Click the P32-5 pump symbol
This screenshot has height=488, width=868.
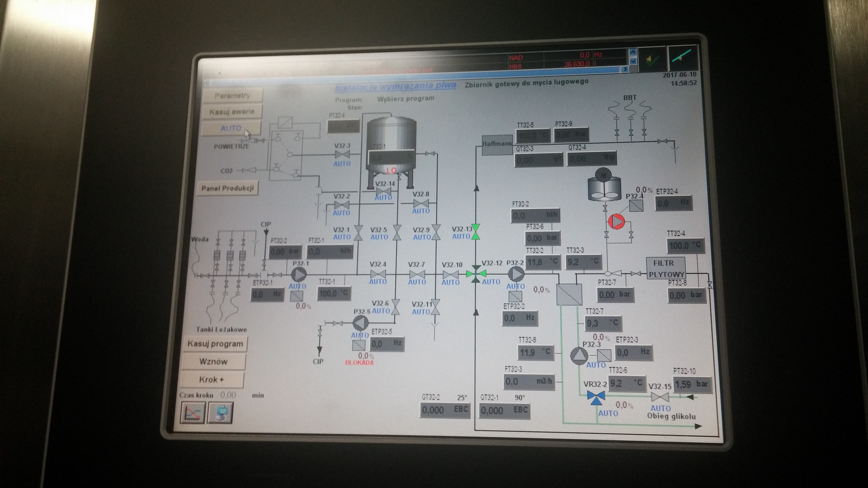[360, 323]
